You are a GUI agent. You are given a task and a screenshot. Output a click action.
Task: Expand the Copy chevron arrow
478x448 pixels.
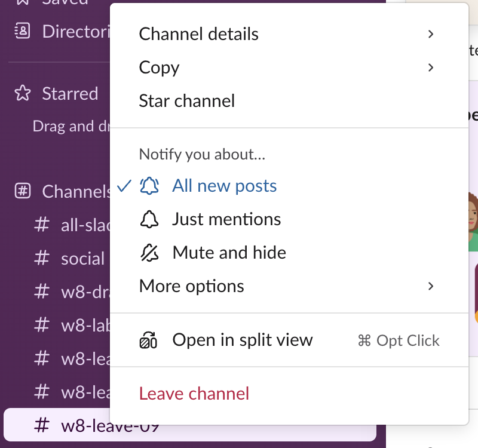click(x=430, y=67)
